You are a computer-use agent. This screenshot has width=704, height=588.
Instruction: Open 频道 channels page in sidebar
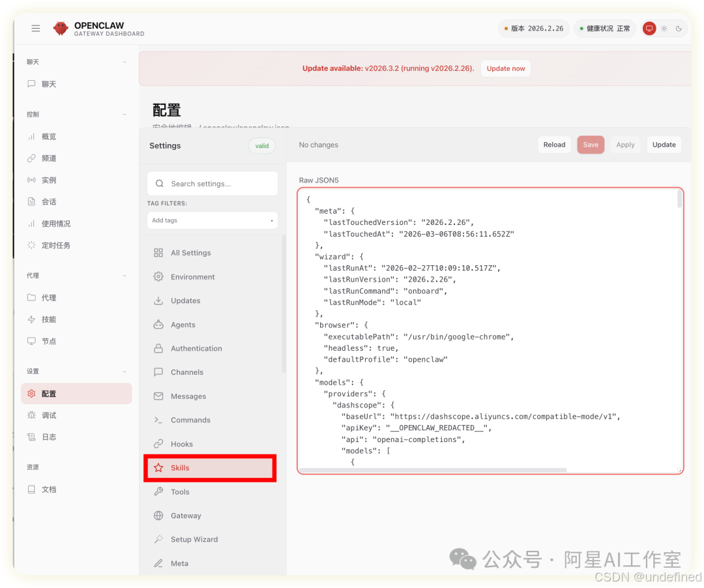tap(76, 158)
